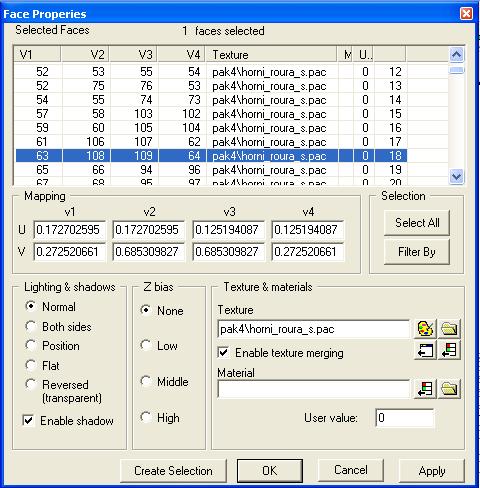Screen dimensions: 480x488
Task: Click the grid-arrow icon beside texture merging
Action: click(449, 350)
